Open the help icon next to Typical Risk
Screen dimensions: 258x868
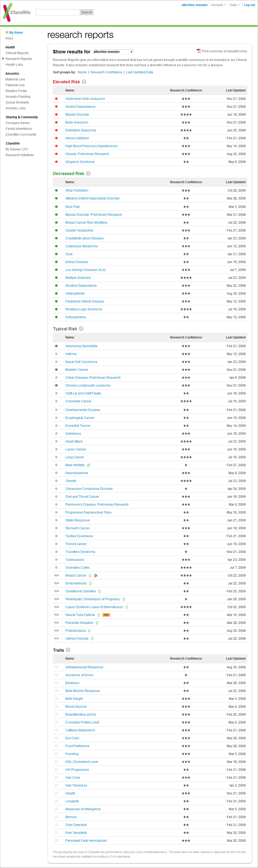[81, 329]
